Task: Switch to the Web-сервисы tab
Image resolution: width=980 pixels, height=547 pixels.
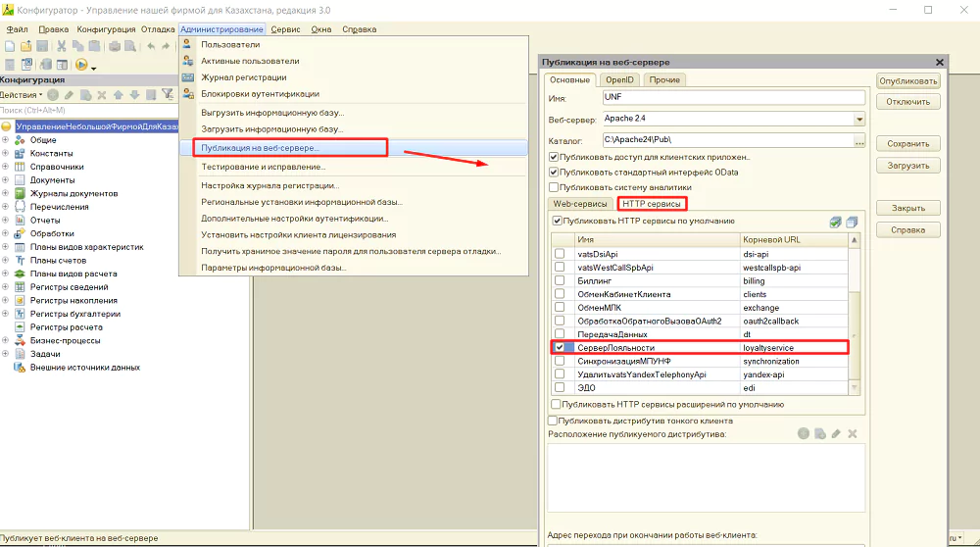Action: (580, 204)
